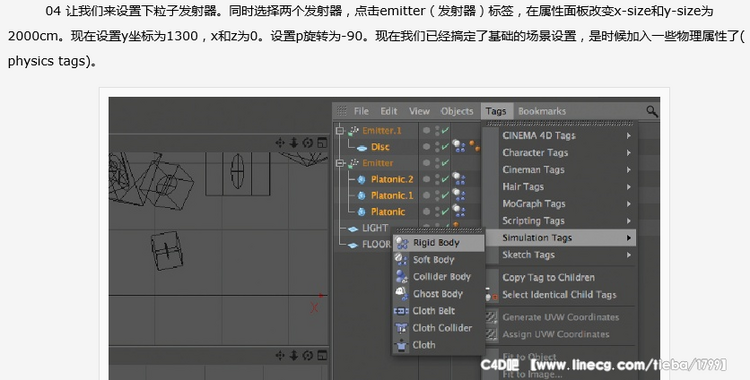Viewport: 750px width, 380px height.
Task: Click the upper viewport maximize toggle icon
Action: pyautogui.click(x=322, y=143)
